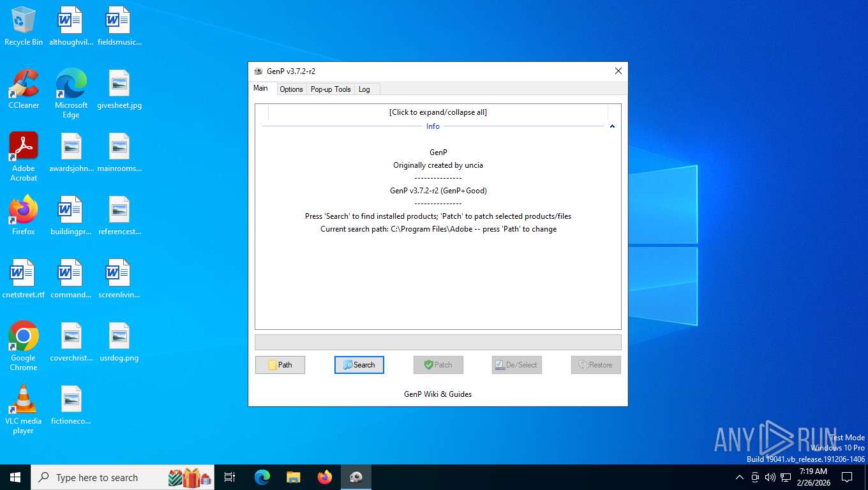Open the clock and date flyout
The width and height of the screenshot is (868, 490).
[x=813, y=477]
